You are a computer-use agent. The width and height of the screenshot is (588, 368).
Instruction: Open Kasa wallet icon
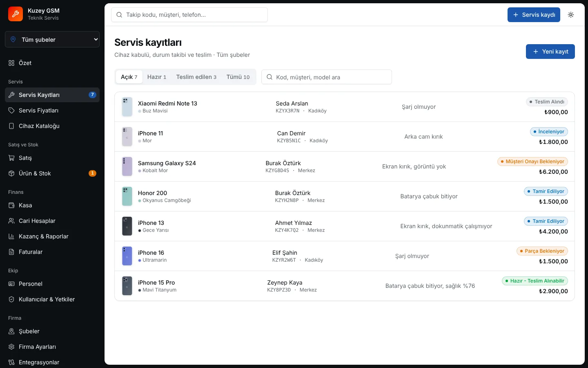point(11,205)
